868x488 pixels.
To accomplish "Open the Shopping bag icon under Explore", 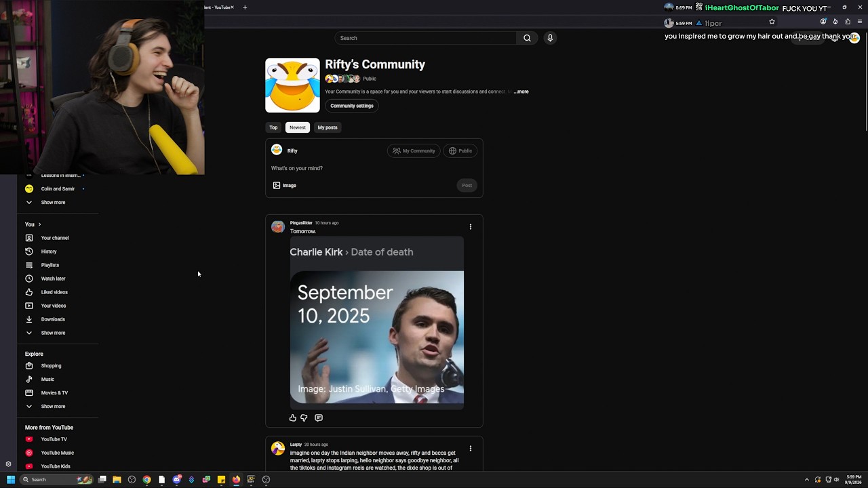I will click(x=29, y=366).
